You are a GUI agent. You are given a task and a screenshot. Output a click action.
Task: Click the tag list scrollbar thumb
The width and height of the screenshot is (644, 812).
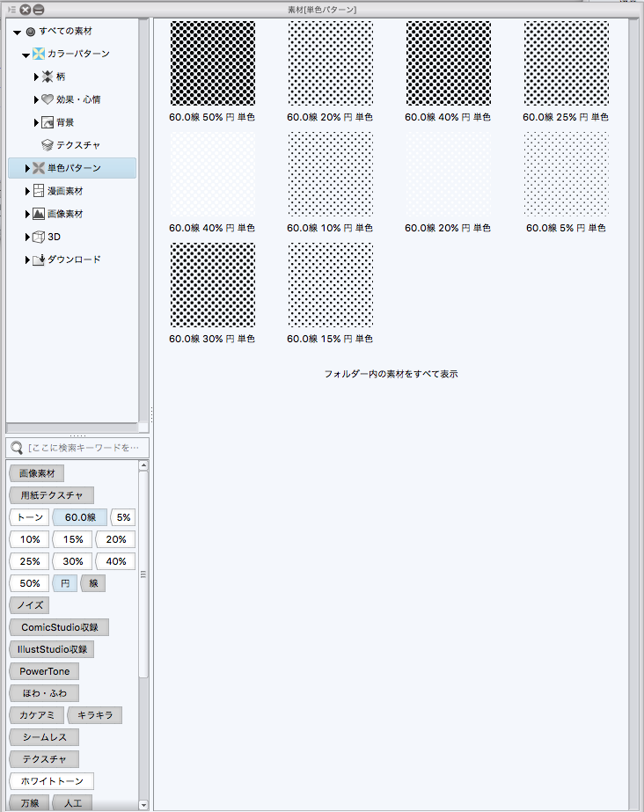coord(143,574)
